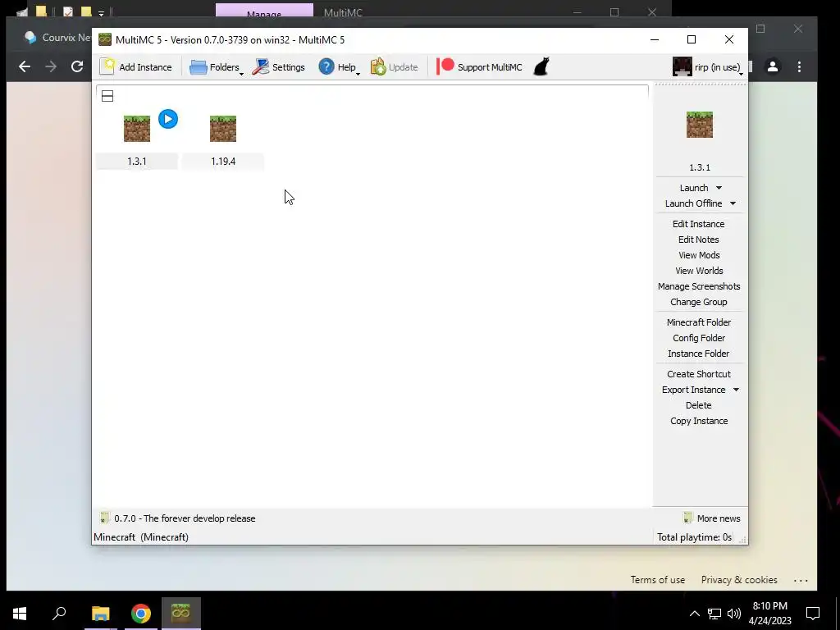Select the 1.3.1 instance icon
This screenshot has width=840, height=630.
coord(137,129)
